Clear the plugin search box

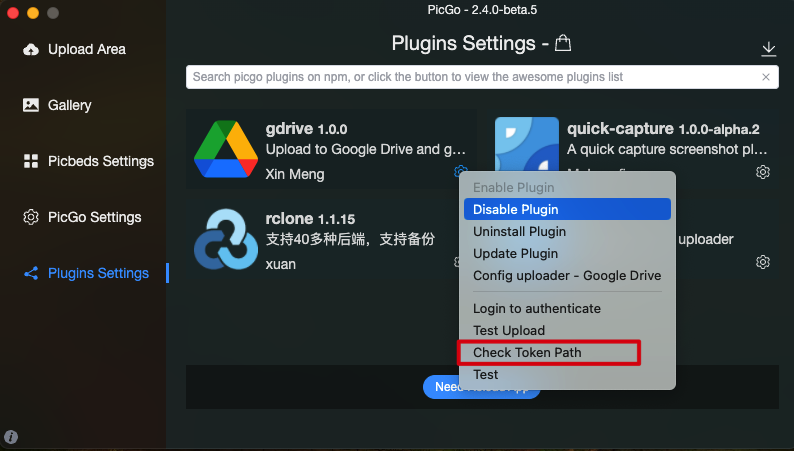point(766,77)
